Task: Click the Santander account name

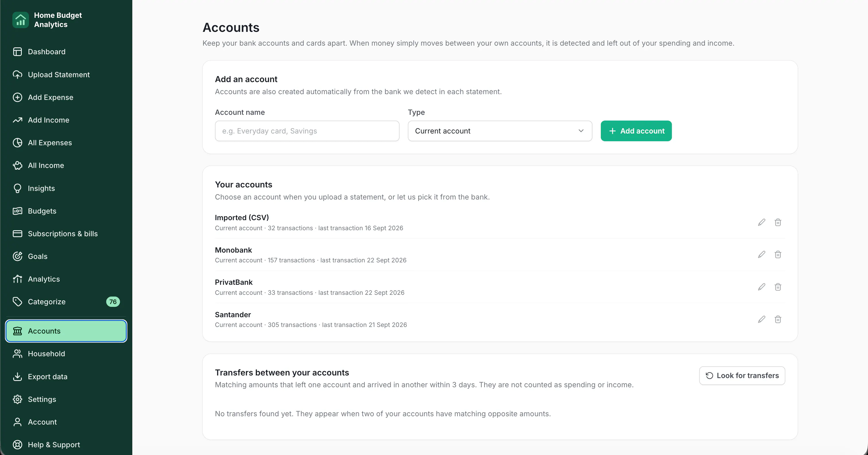Action: tap(233, 314)
